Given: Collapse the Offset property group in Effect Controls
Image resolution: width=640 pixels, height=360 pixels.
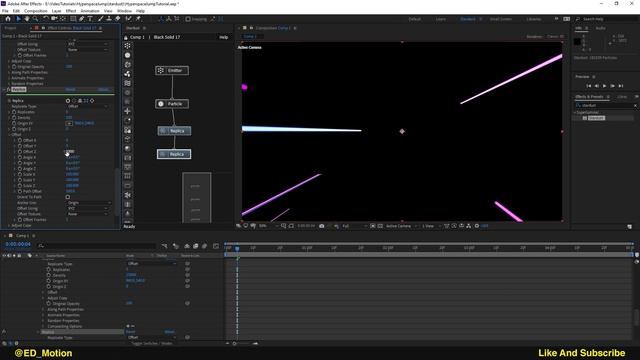Looking at the screenshot, I should click(9, 134).
